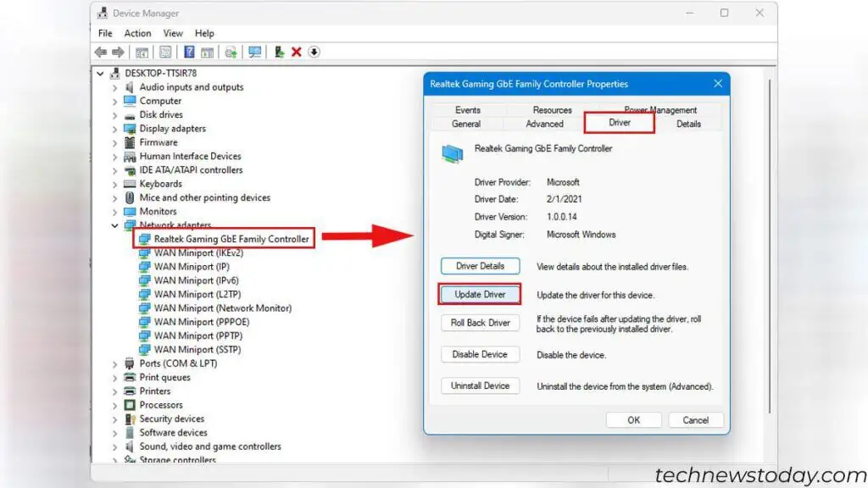Select WAN Miniport (PPPOE)
Image resolution: width=868 pixels, height=488 pixels.
(202, 322)
